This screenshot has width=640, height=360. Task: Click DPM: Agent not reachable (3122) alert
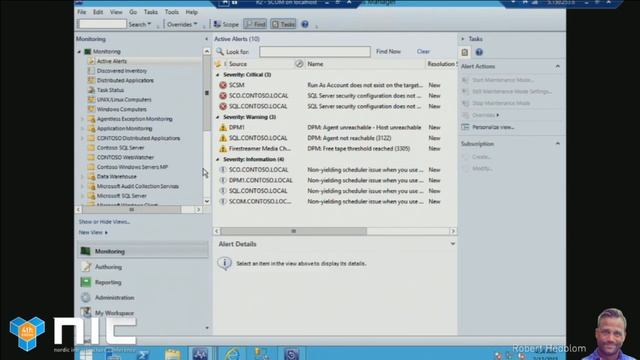pos(349,138)
